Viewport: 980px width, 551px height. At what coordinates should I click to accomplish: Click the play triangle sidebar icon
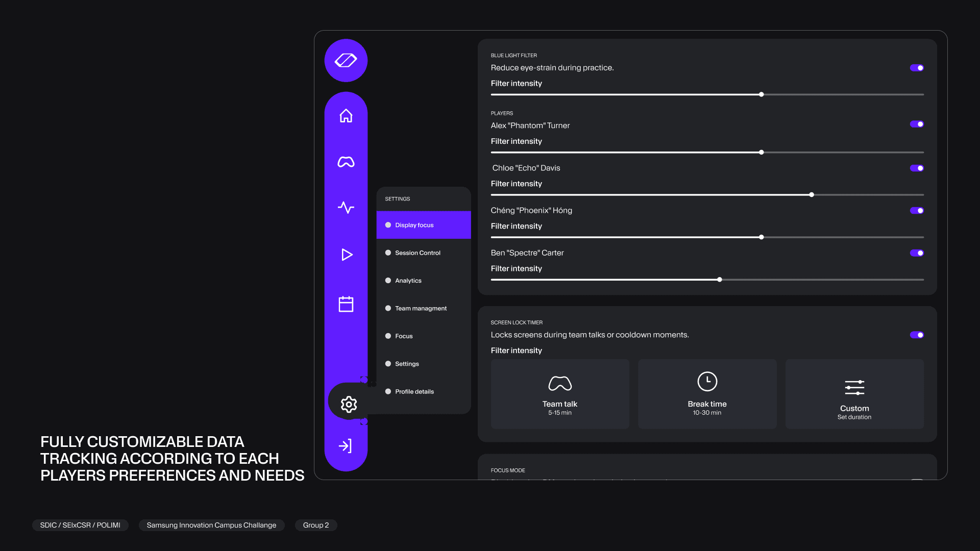pyautogui.click(x=347, y=255)
